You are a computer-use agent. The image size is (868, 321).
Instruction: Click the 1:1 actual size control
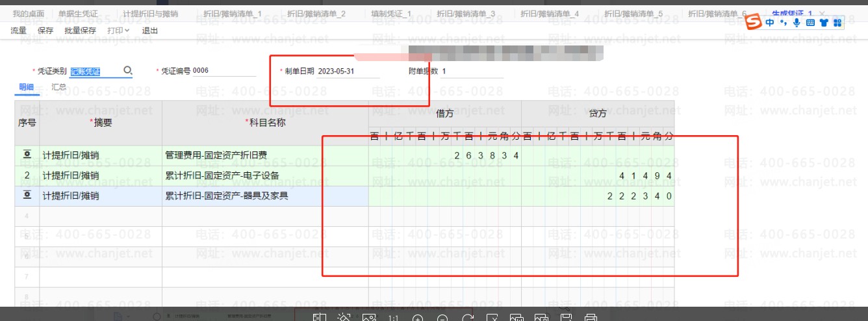tap(393, 319)
